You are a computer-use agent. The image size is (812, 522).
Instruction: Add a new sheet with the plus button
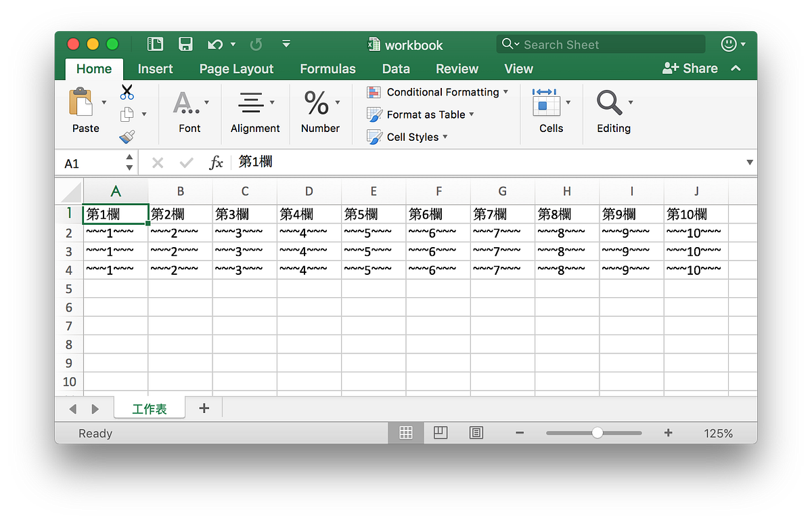click(204, 408)
